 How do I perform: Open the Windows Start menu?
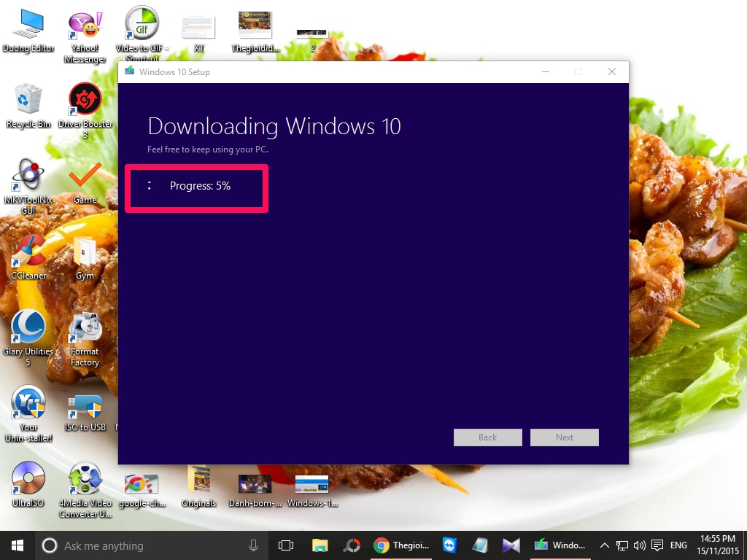point(18,545)
